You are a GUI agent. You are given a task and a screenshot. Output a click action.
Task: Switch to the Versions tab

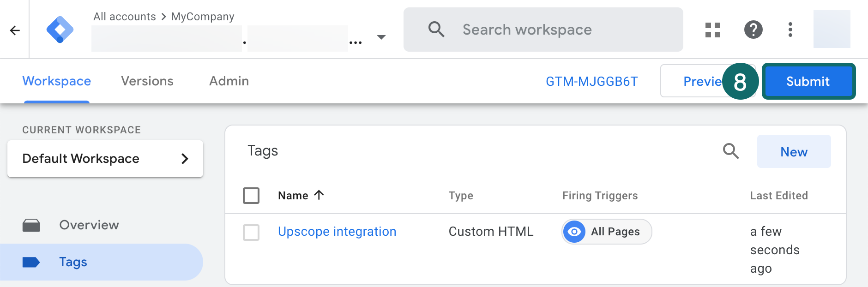(x=147, y=81)
